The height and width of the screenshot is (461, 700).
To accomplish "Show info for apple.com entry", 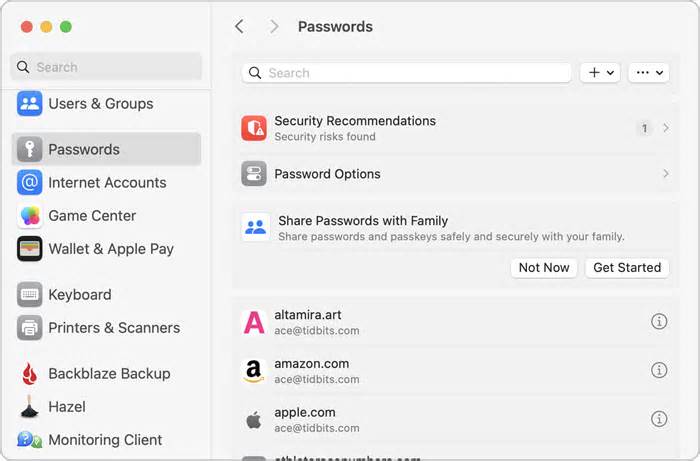I will click(659, 419).
